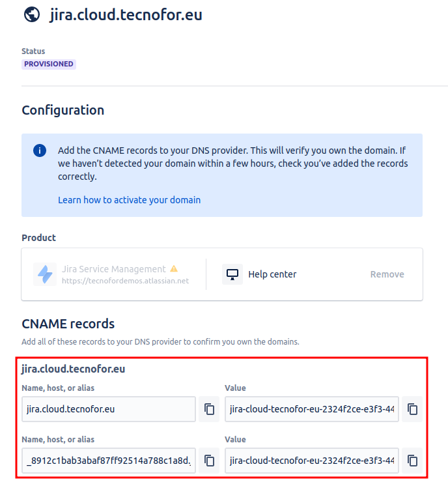Click the blue info icon in the banner
The height and width of the screenshot is (486, 448).
[40, 150]
